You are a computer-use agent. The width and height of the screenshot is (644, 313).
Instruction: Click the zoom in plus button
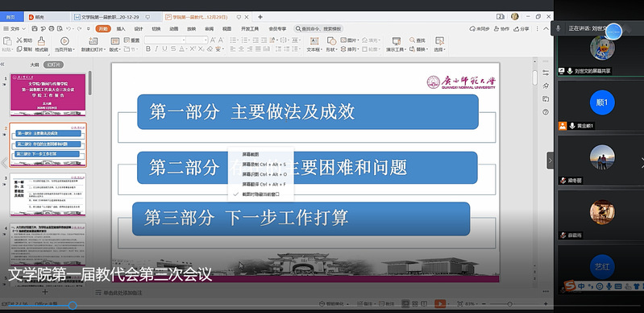coord(546,304)
